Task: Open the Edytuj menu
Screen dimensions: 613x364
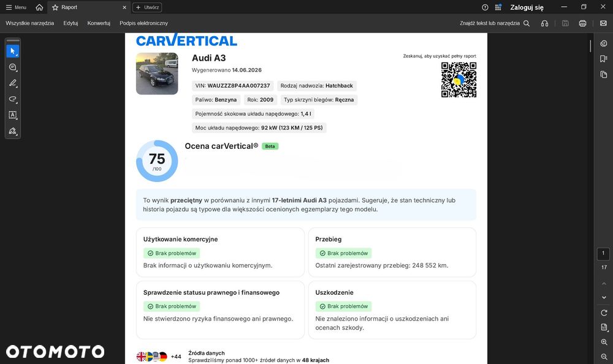Action: click(x=70, y=23)
